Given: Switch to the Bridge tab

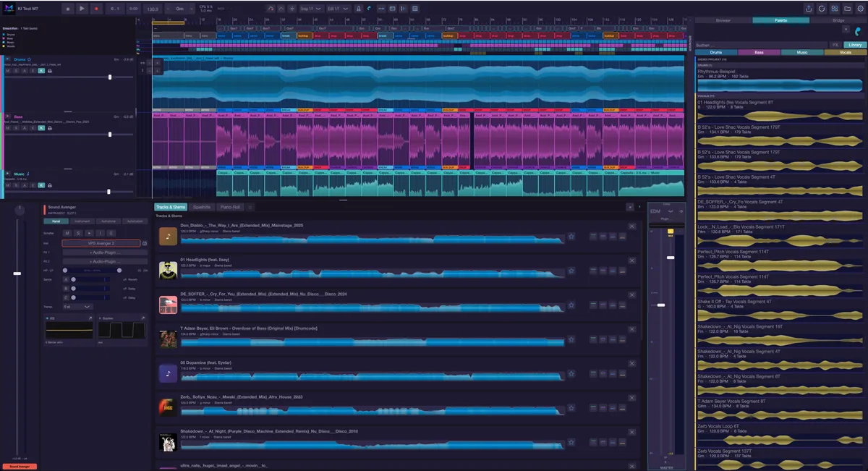Looking at the screenshot, I should coord(838,20).
